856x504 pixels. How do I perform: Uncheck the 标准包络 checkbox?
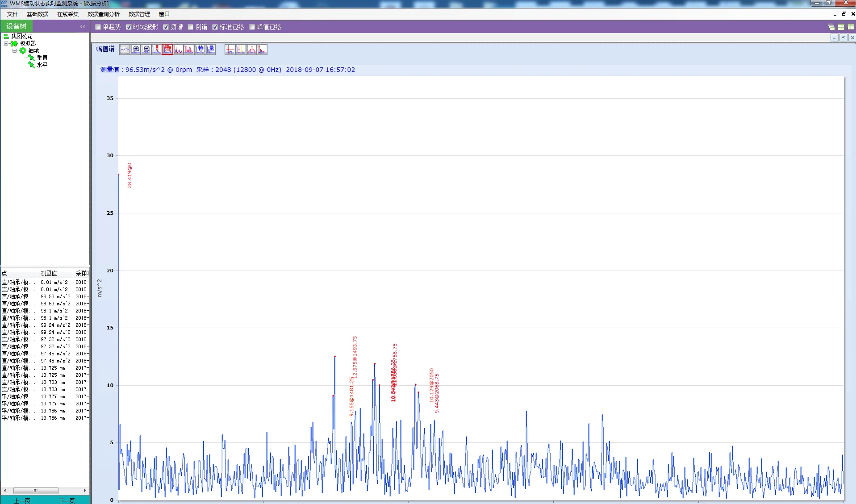pyautogui.click(x=215, y=27)
